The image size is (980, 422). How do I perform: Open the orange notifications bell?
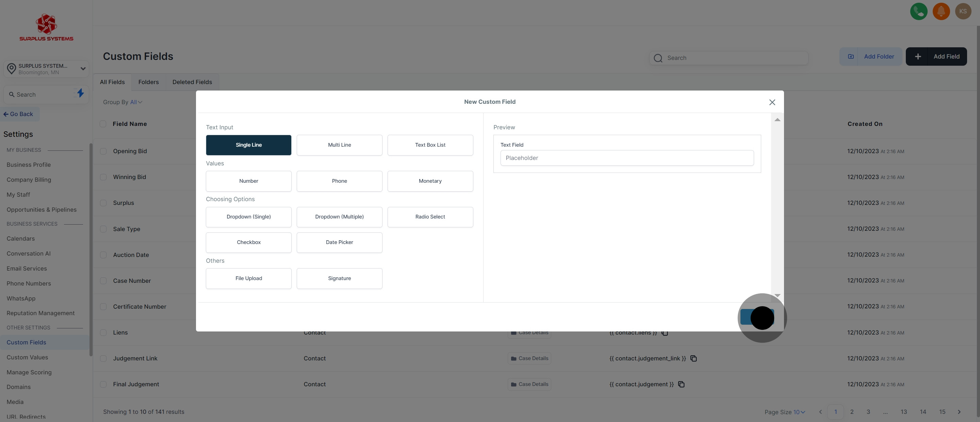tap(941, 12)
